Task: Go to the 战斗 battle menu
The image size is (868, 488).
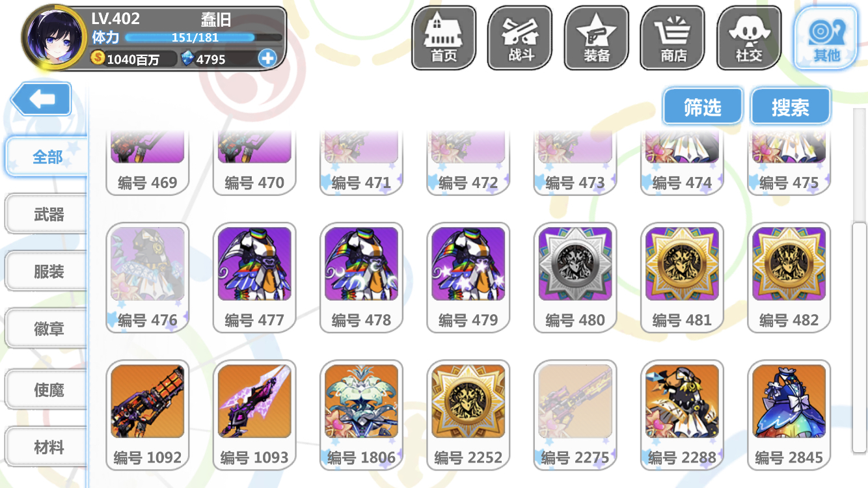Action: pyautogui.click(x=520, y=38)
